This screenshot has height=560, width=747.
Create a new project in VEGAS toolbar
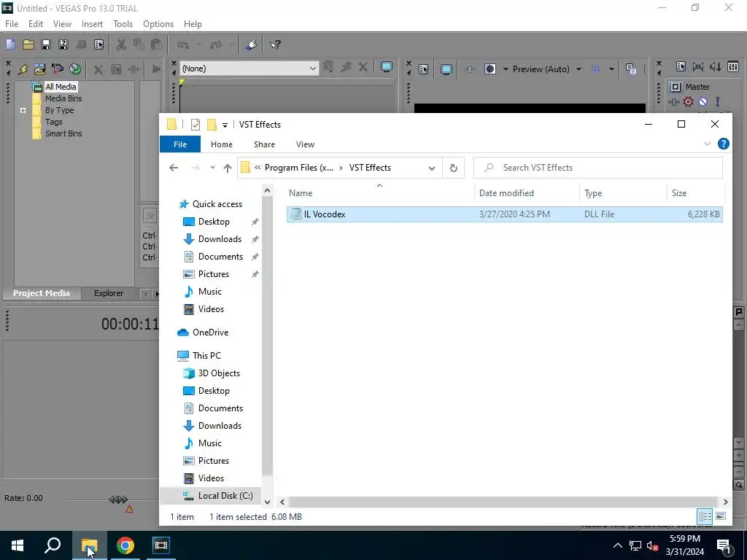[10, 44]
